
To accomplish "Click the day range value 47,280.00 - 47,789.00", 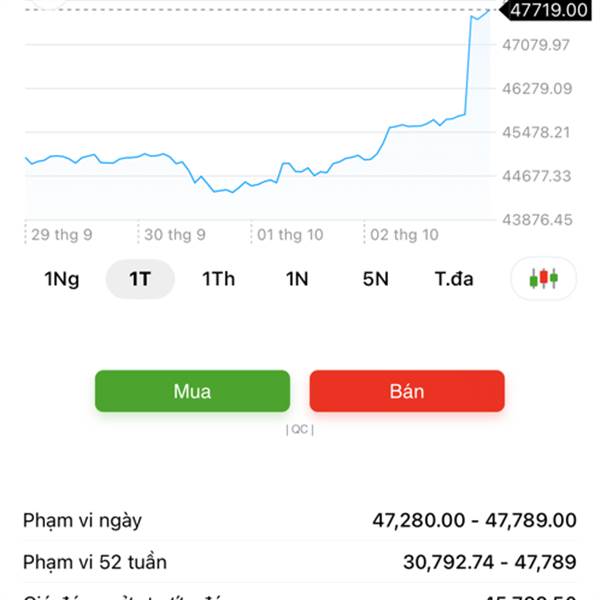I will pos(474,520).
